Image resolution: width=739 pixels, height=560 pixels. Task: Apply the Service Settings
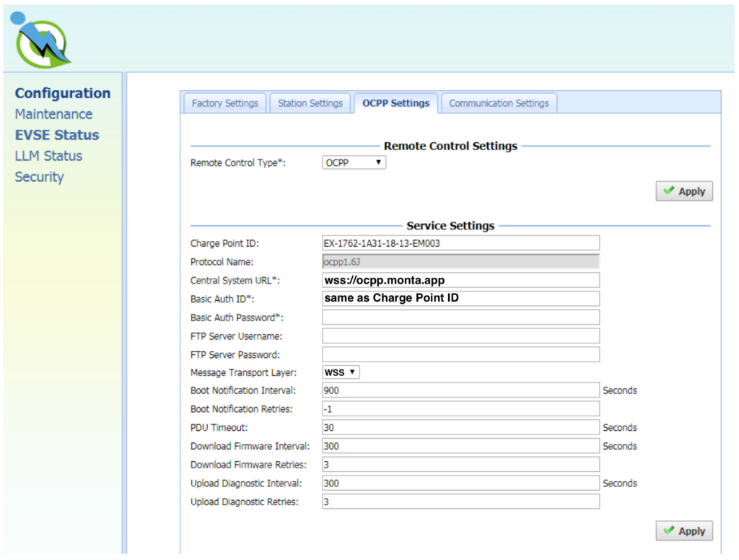tap(684, 531)
